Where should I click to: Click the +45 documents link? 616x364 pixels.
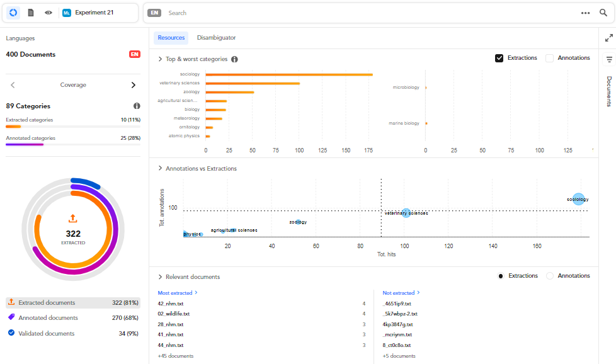pos(175,356)
